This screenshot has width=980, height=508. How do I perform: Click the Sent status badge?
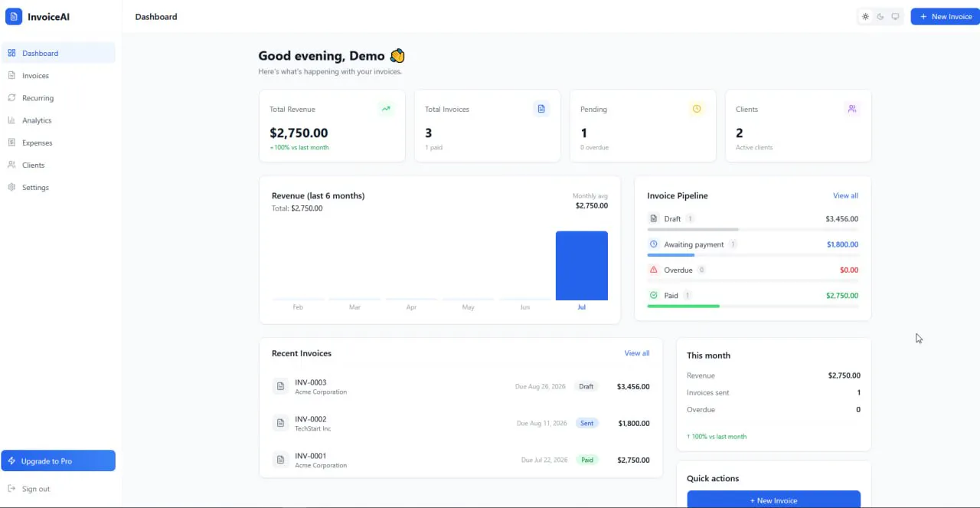[x=586, y=423]
